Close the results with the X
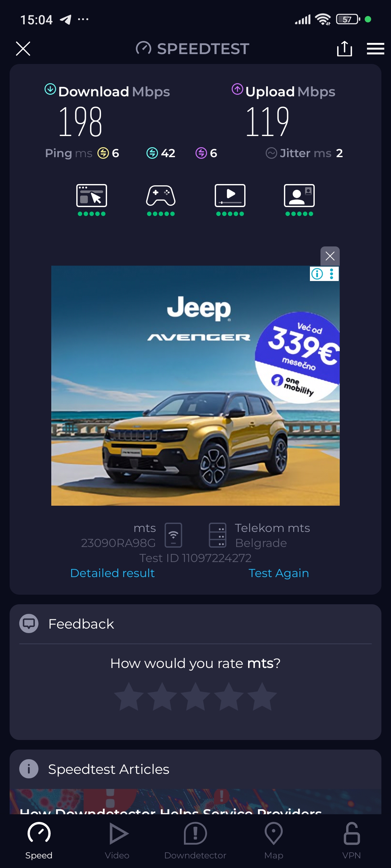 click(x=23, y=49)
